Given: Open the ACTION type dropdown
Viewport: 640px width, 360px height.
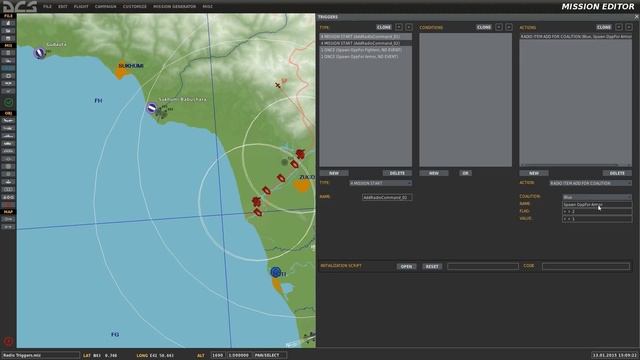Looking at the screenshot, I should 591,183.
